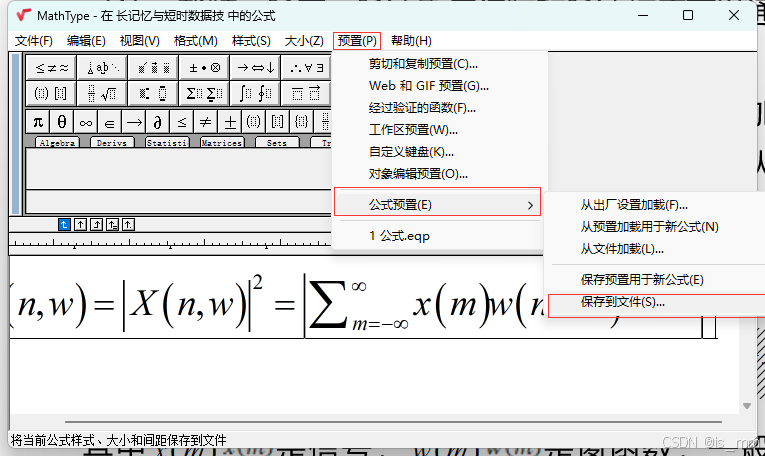This screenshot has width=765, height=456.
Task: Insert the not-equal symbol
Action: (x=205, y=121)
